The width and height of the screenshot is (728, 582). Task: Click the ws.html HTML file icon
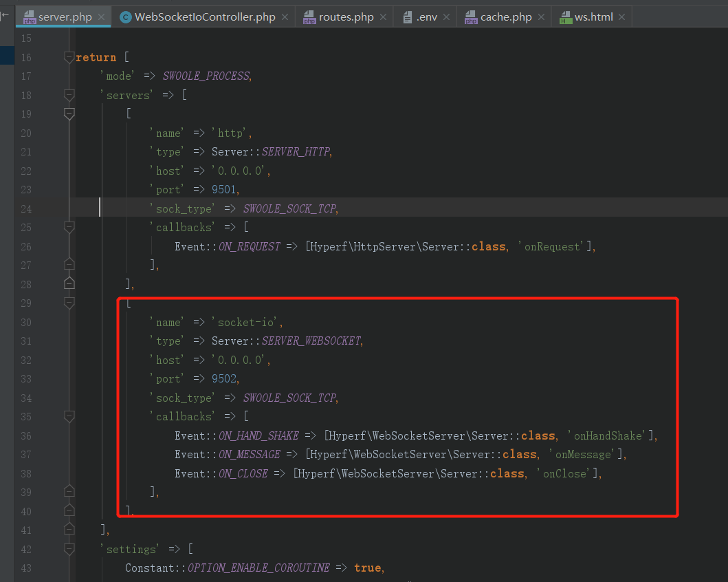pyautogui.click(x=566, y=17)
